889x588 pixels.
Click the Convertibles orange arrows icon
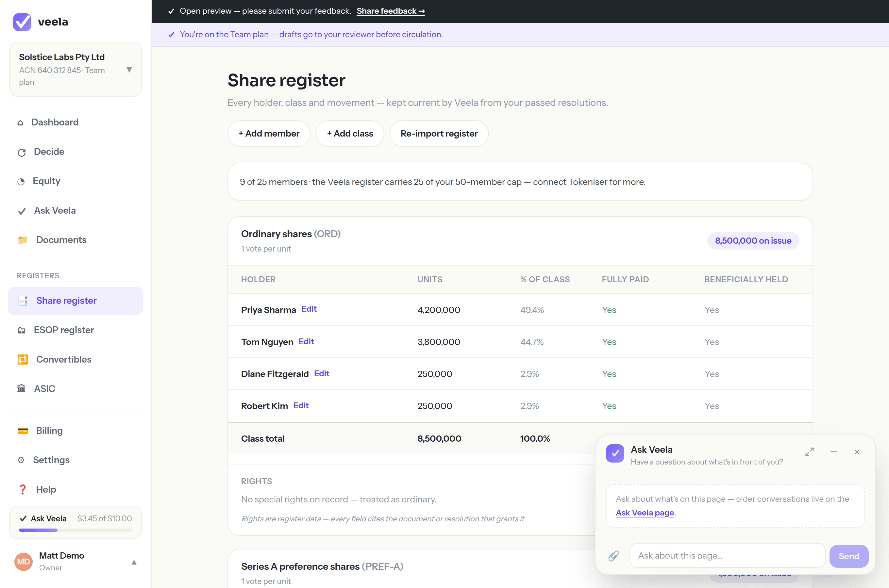click(x=23, y=359)
